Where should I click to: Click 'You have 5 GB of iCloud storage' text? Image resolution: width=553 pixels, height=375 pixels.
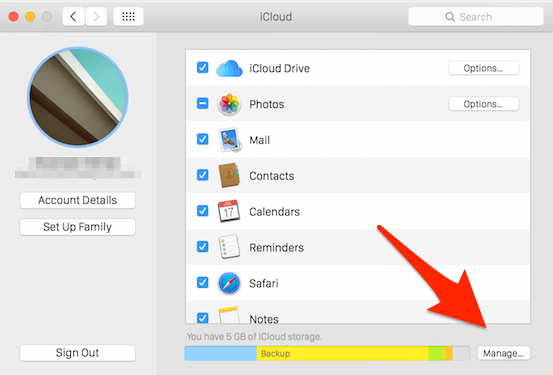254,337
